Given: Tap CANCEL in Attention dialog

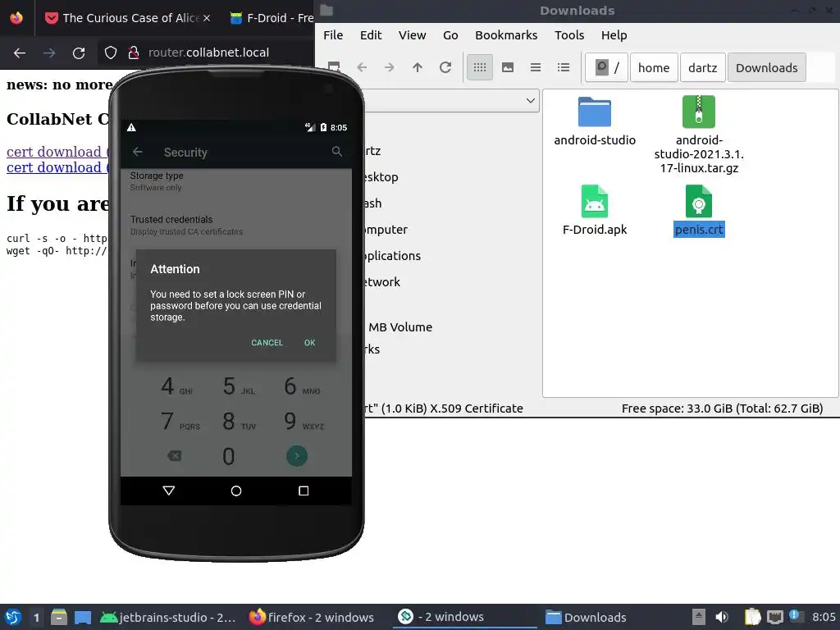Looking at the screenshot, I should [x=267, y=343].
